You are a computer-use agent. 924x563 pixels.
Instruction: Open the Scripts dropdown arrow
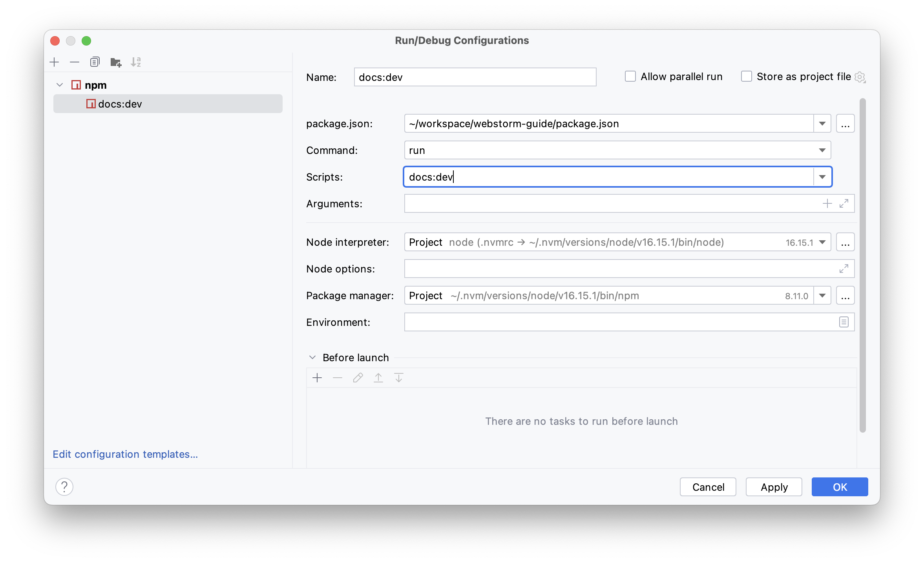[x=822, y=177]
